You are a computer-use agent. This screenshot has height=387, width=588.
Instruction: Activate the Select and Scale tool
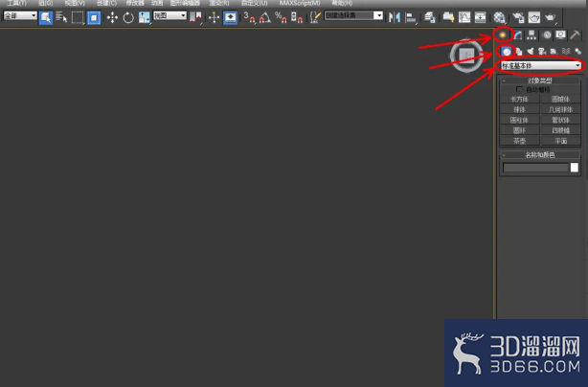[x=144, y=17]
